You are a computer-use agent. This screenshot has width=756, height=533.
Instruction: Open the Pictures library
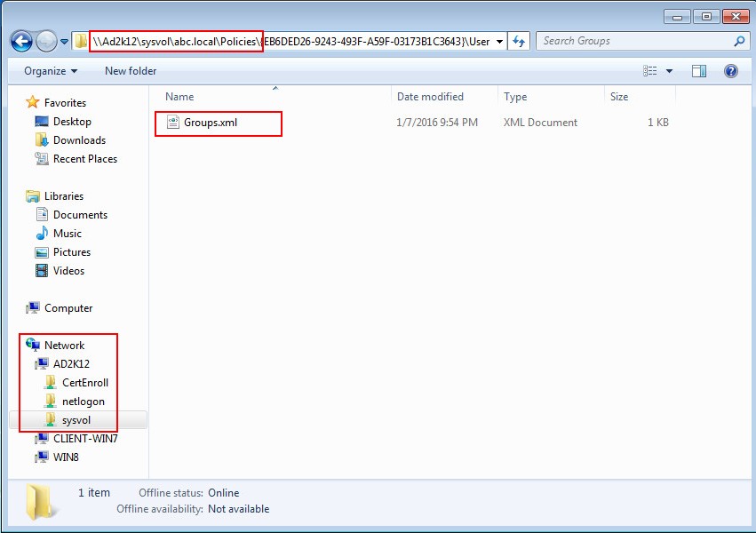(x=72, y=252)
